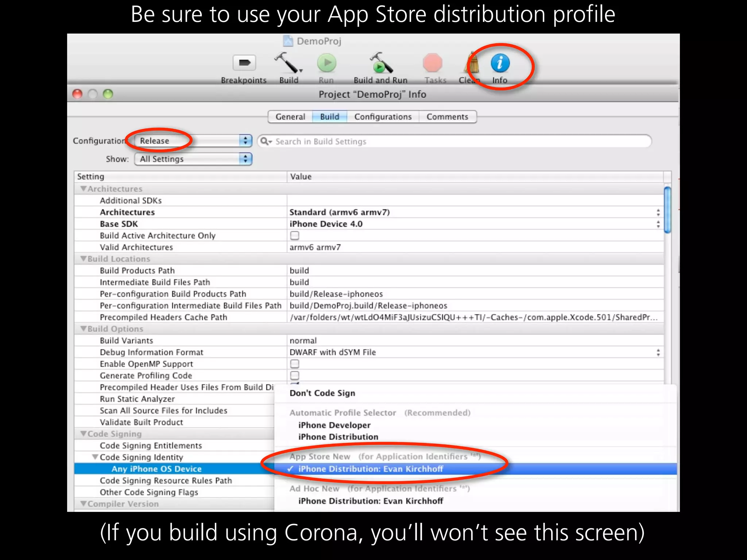Click the Value column header
The width and height of the screenshot is (747, 560).
(x=475, y=176)
